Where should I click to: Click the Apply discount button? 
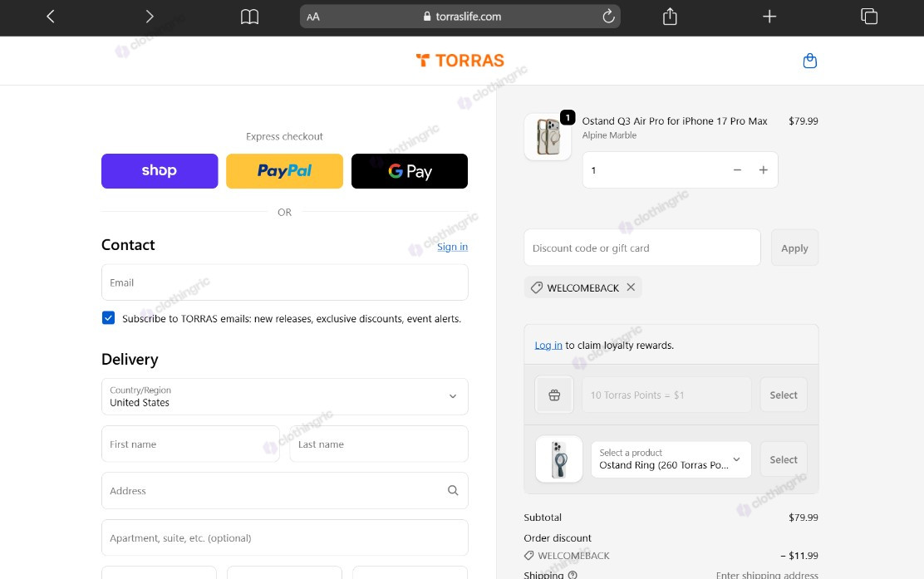(794, 248)
